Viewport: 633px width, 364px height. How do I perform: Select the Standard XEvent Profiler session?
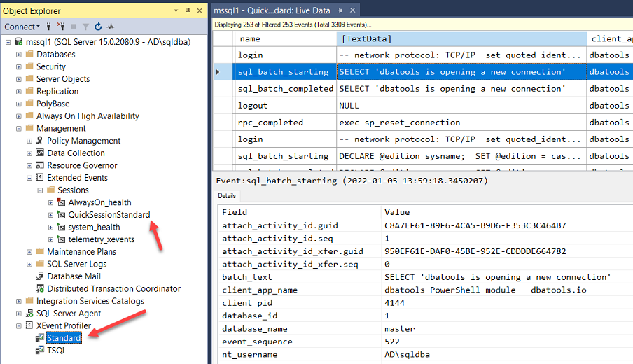[64, 338]
